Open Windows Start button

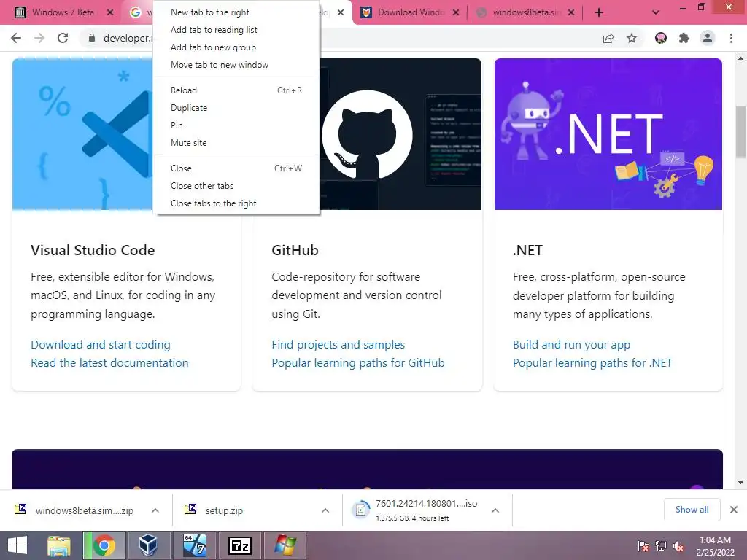[x=18, y=545]
